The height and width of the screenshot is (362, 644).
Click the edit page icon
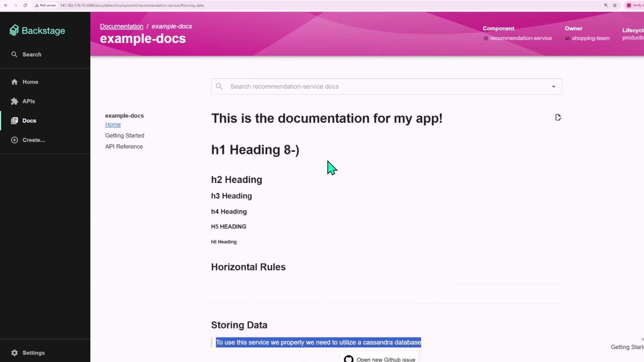[558, 118]
